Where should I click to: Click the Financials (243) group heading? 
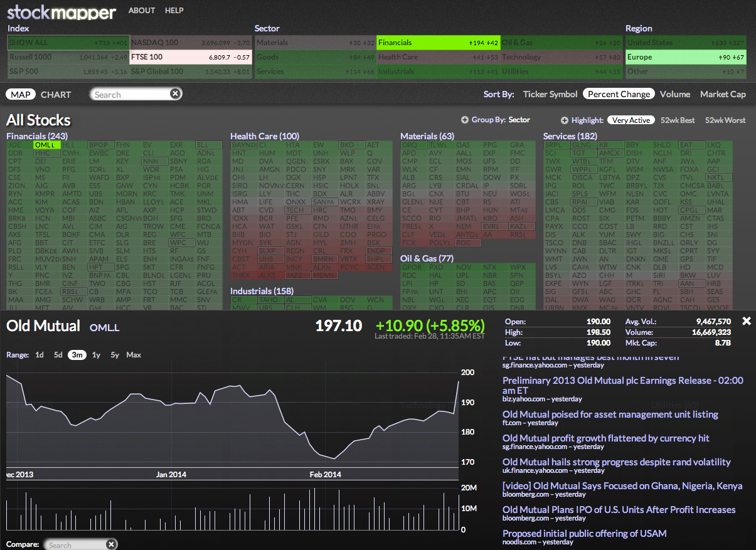[x=37, y=136]
